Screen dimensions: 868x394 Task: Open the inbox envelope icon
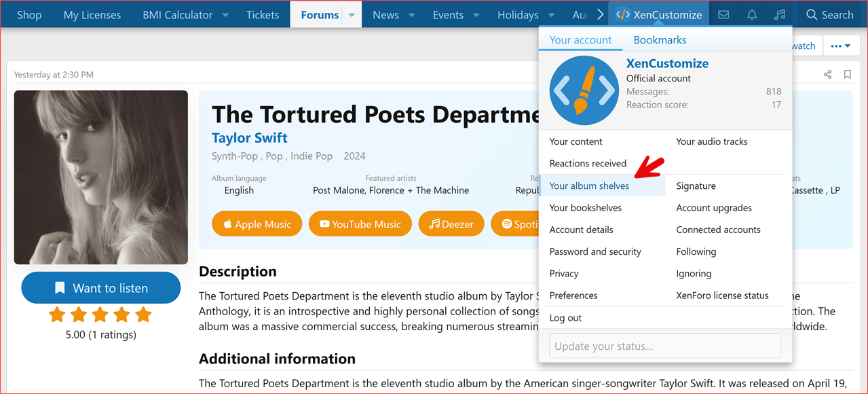[723, 14]
